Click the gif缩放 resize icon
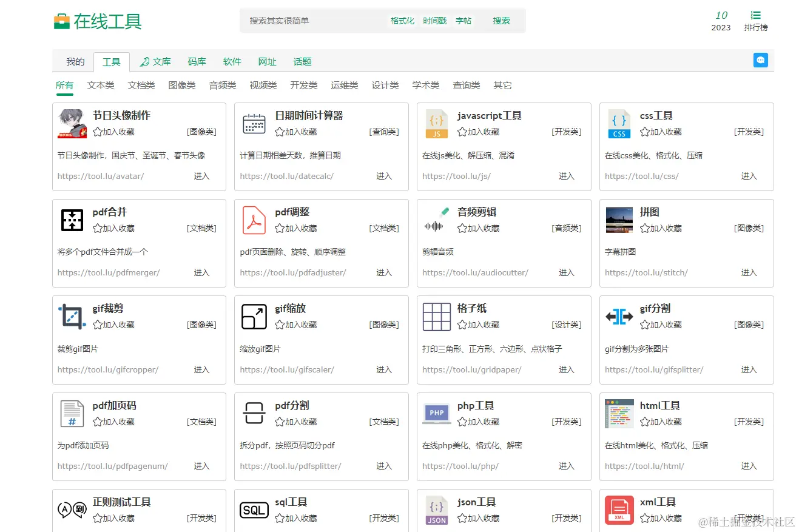The width and height of the screenshot is (799, 532). (254, 316)
